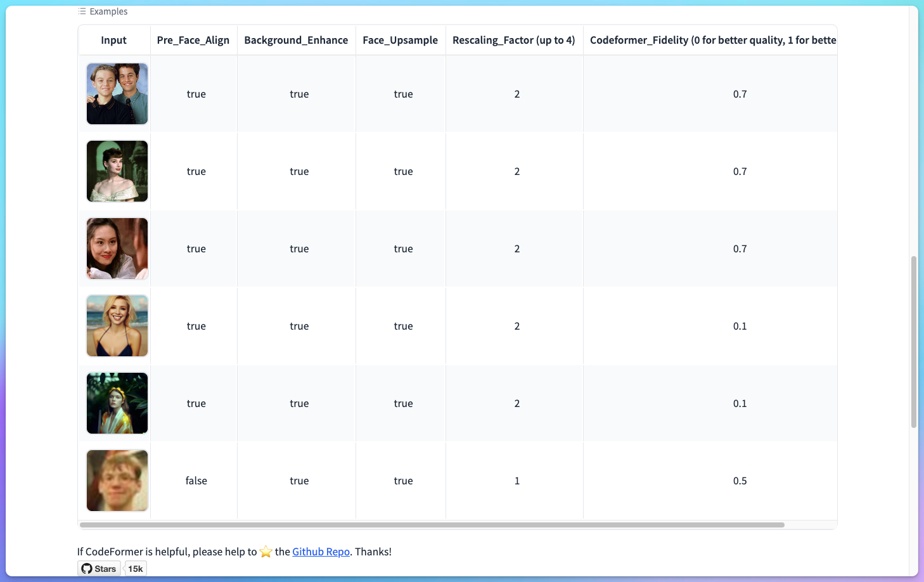The width and height of the screenshot is (924, 582).
Task: Click the false value in the last row
Action: 196,481
